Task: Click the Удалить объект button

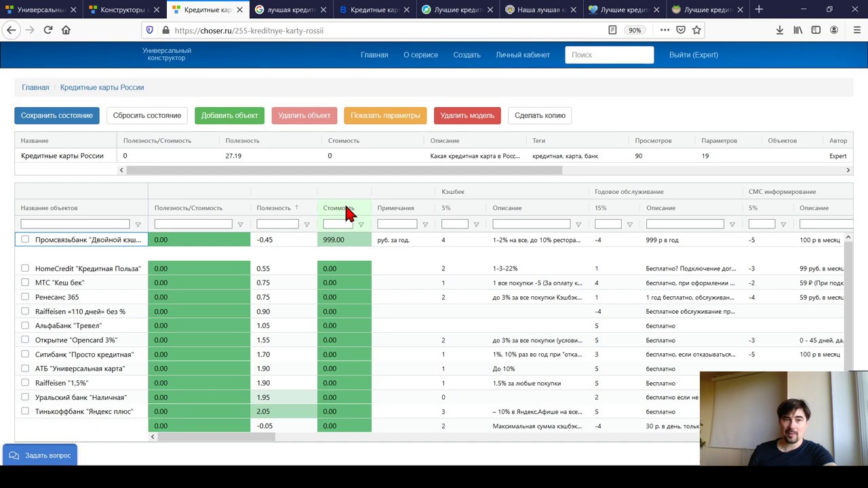Action: (x=304, y=115)
